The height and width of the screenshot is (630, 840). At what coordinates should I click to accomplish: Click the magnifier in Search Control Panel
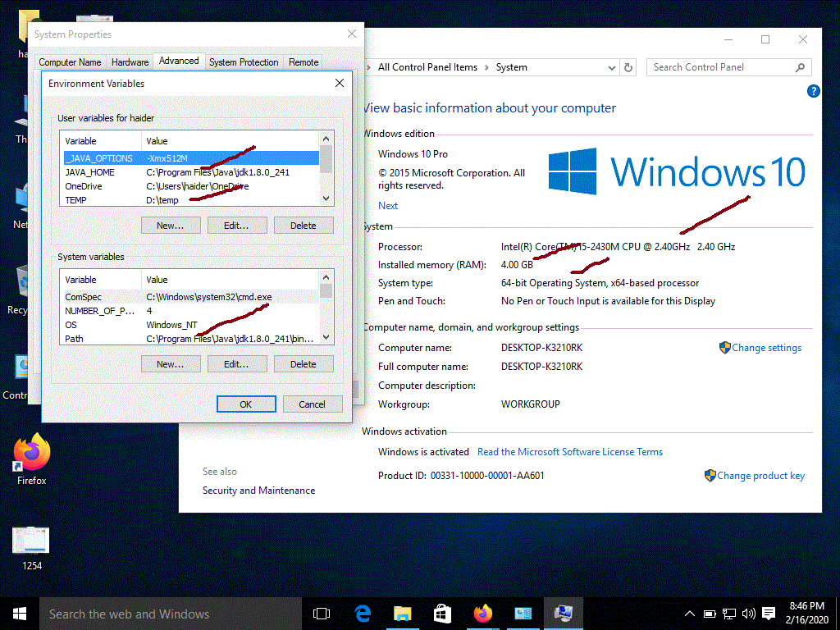801,67
